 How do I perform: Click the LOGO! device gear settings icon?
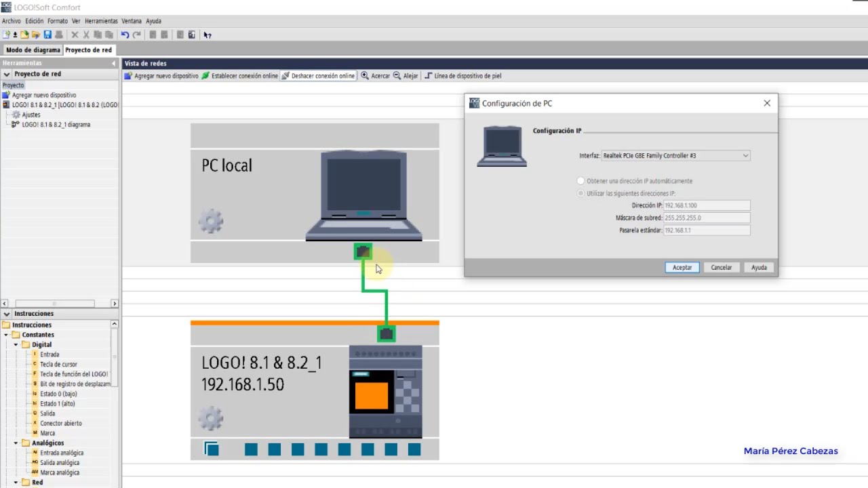click(211, 418)
